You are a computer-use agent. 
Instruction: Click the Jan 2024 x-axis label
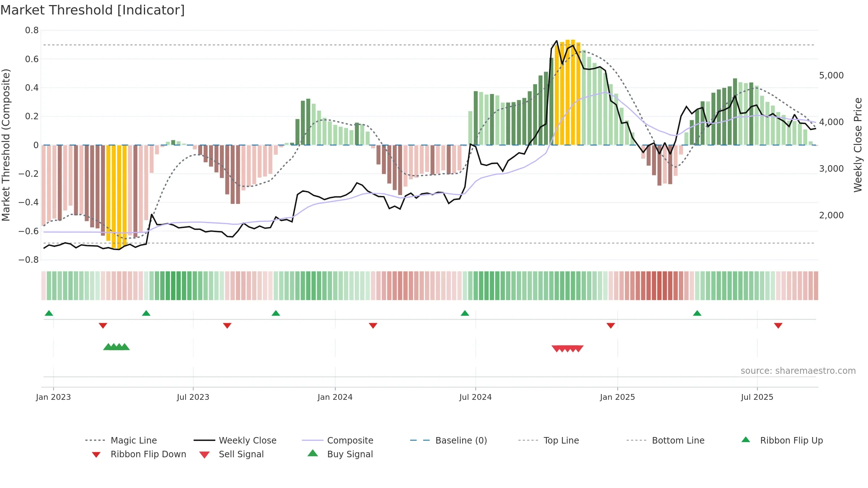click(x=335, y=397)
